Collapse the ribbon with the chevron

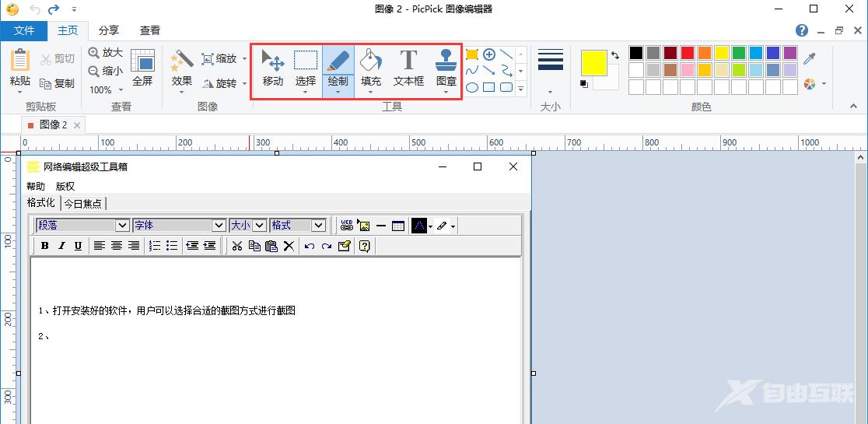[853, 106]
